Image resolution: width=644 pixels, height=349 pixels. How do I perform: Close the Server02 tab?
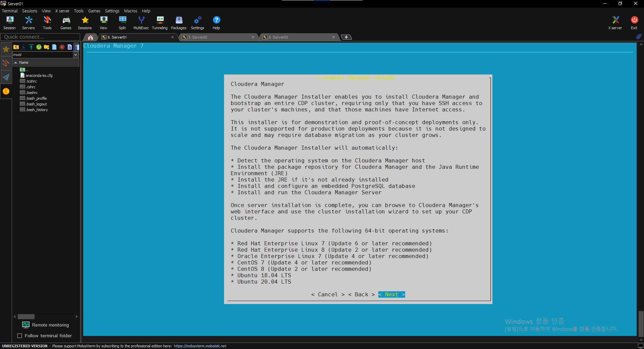pos(253,37)
